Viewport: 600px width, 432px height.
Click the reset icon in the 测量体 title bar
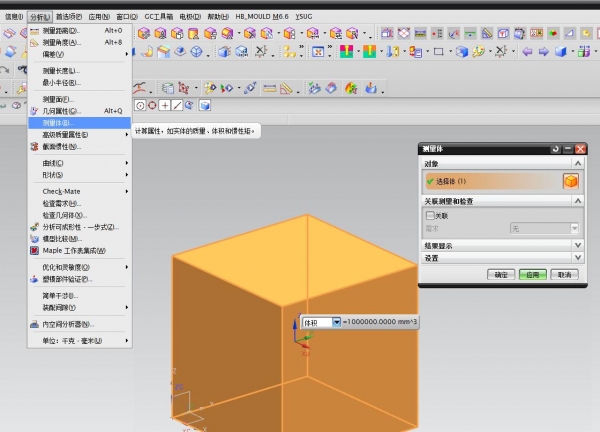tap(556, 149)
